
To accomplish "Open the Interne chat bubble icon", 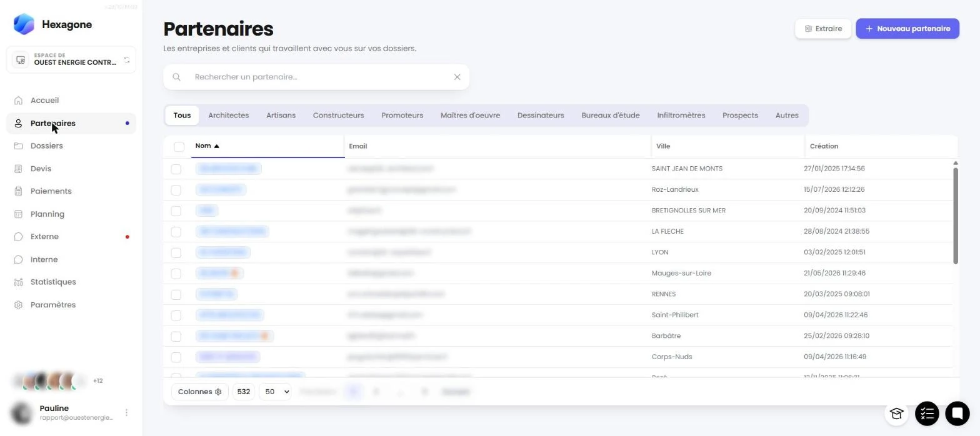I will (18, 259).
